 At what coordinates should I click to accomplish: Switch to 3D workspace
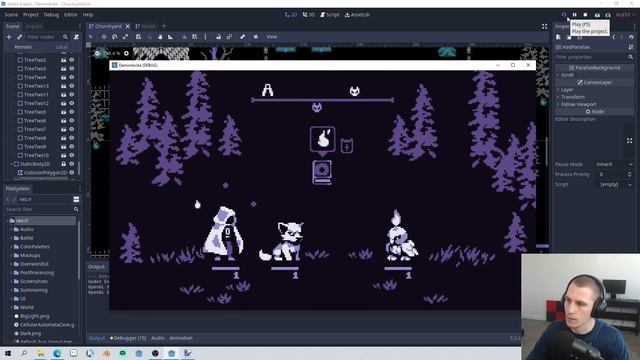click(309, 15)
